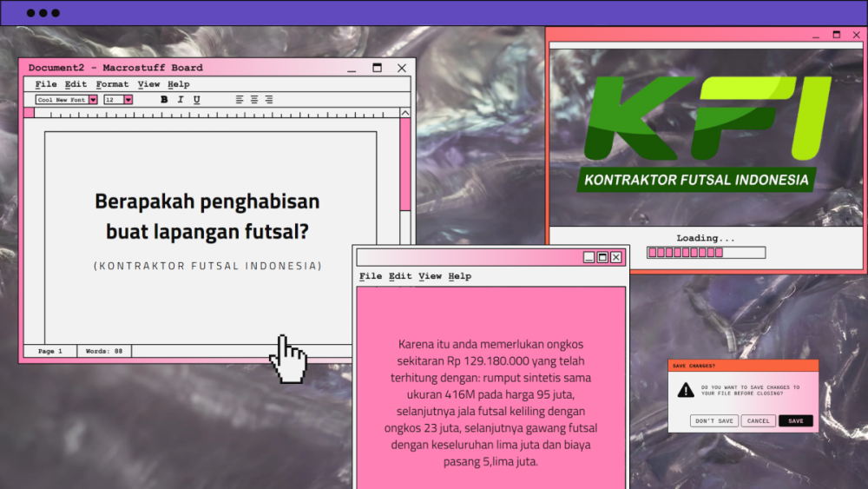Toggle Underline formatting in Document2 toolbar
Screen dimensions: 868x489
pyautogui.click(x=197, y=100)
